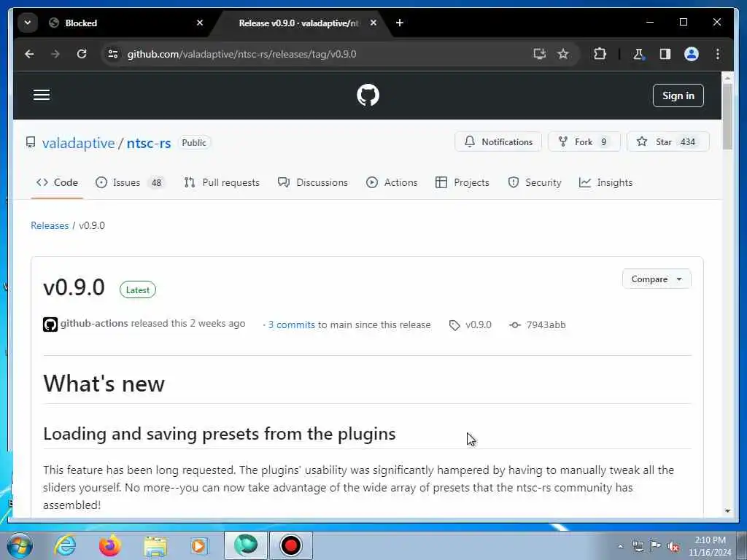Switch to the Blocked browser tab
This screenshot has height=560, width=747.
coord(124,23)
